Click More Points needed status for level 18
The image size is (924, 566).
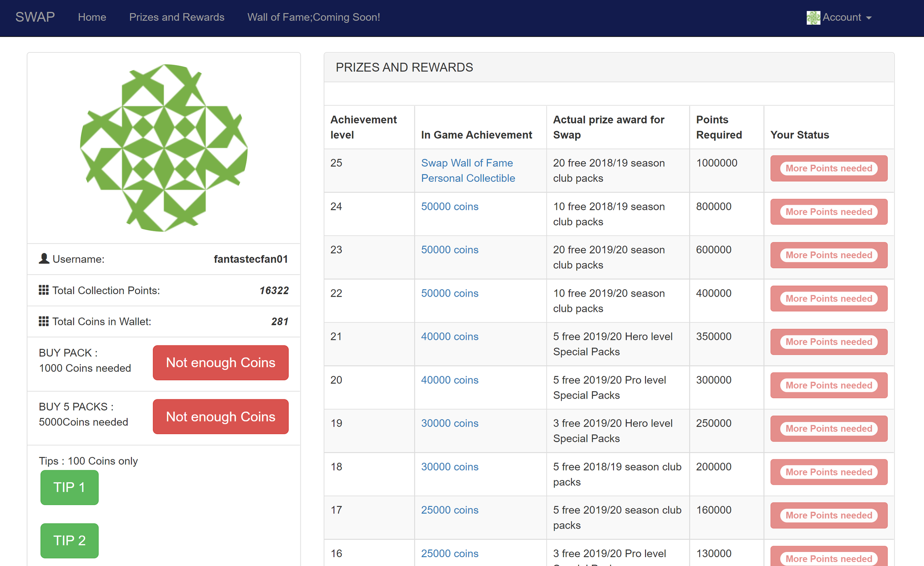pyautogui.click(x=828, y=472)
